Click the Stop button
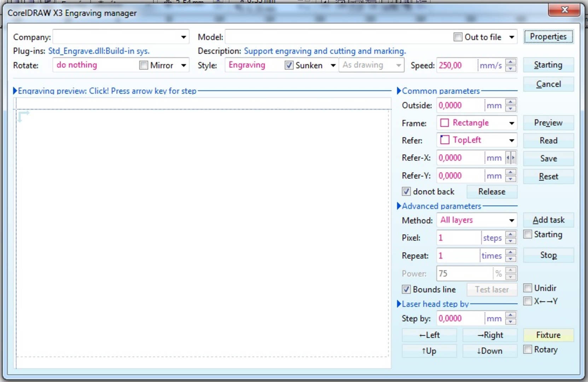This screenshot has height=382, width=588. tap(548, 255)
